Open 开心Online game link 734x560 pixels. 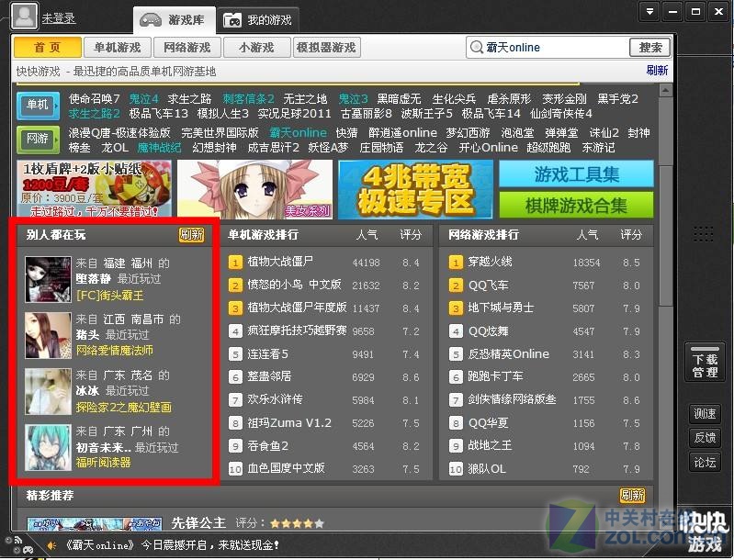(488, 148)
